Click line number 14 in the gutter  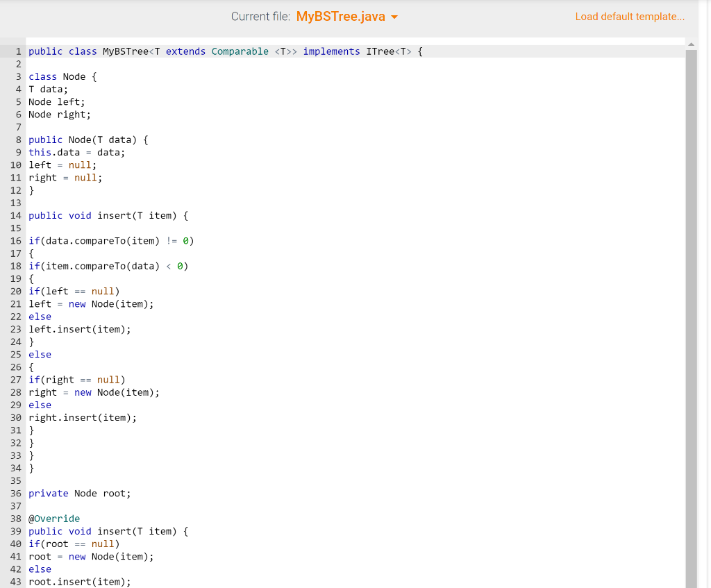15,215
